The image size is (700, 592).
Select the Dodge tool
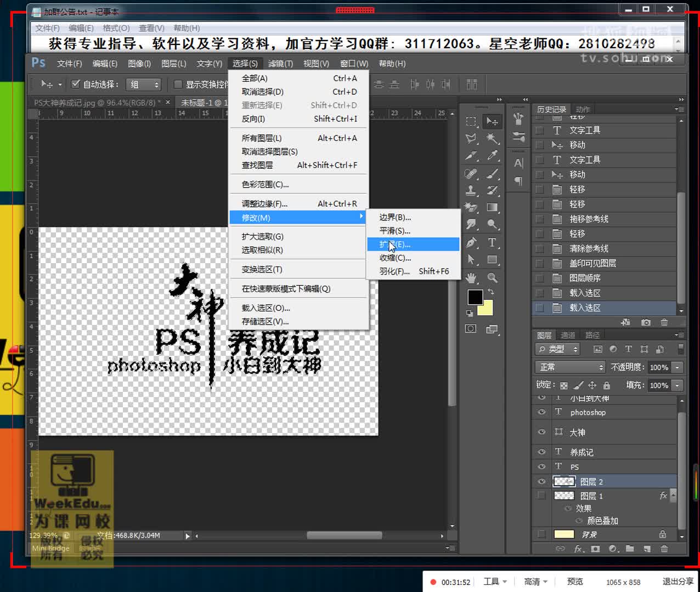coord(492,224)
